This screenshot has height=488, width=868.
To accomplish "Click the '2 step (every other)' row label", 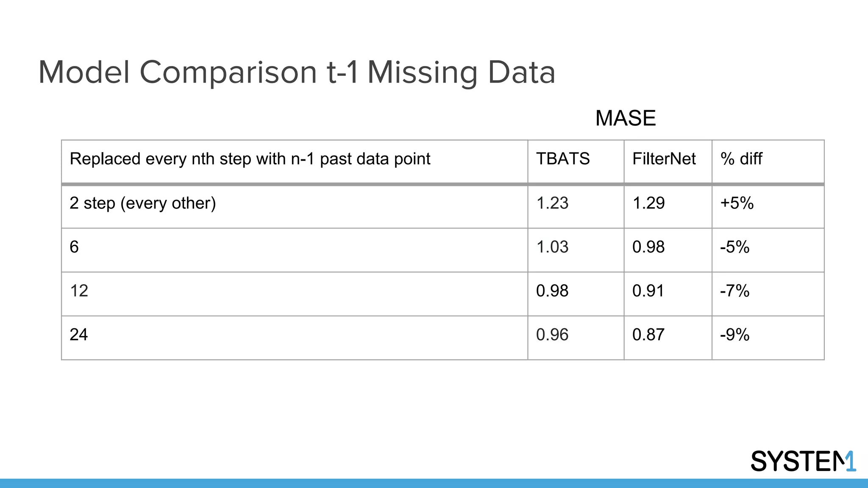I will pos(143,204).
